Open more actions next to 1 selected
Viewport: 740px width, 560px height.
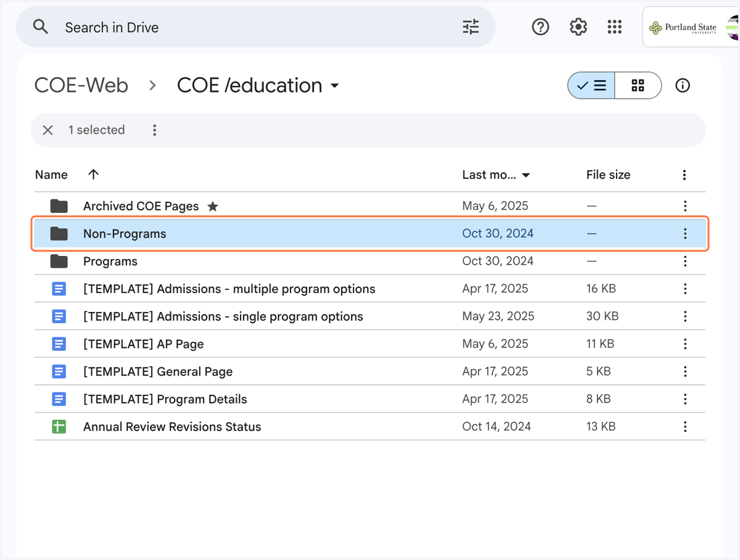pos(154,130)
